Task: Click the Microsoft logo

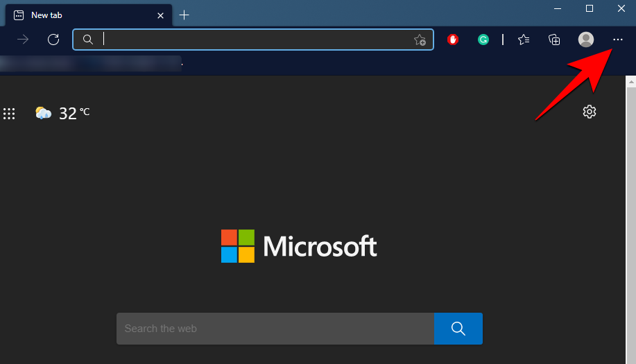Action: pyautogui.click(x=299, y=246)
